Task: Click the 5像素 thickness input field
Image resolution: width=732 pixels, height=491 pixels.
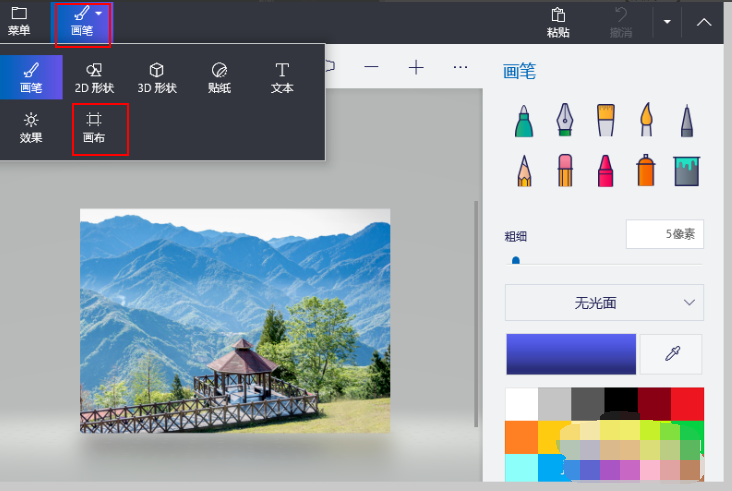Action: click(665, 234)
